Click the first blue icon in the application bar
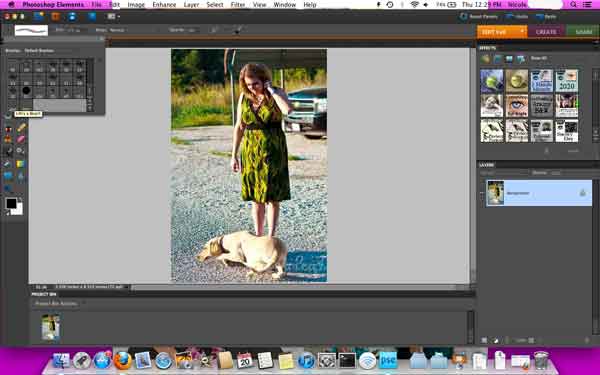600x375 pixels. (39, 16)
